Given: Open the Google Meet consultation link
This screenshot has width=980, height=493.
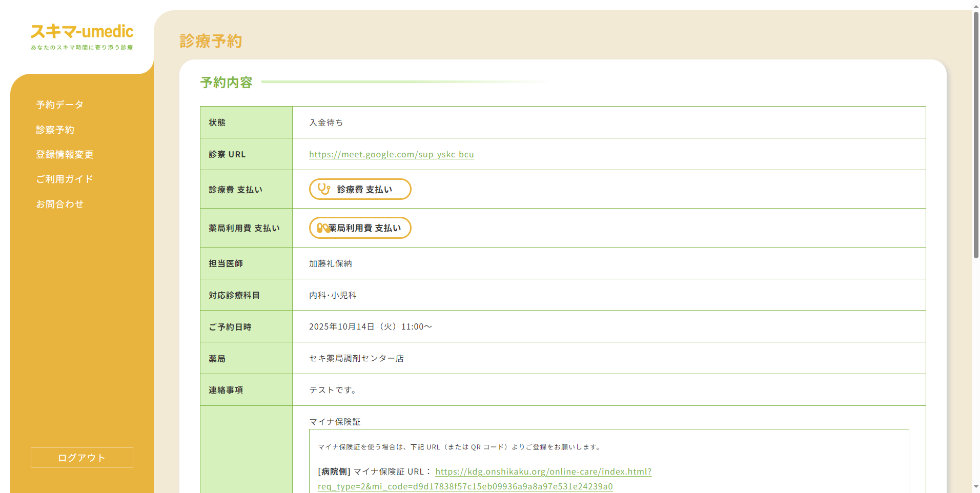Looking at the screenshot, I should coord(391,154).
